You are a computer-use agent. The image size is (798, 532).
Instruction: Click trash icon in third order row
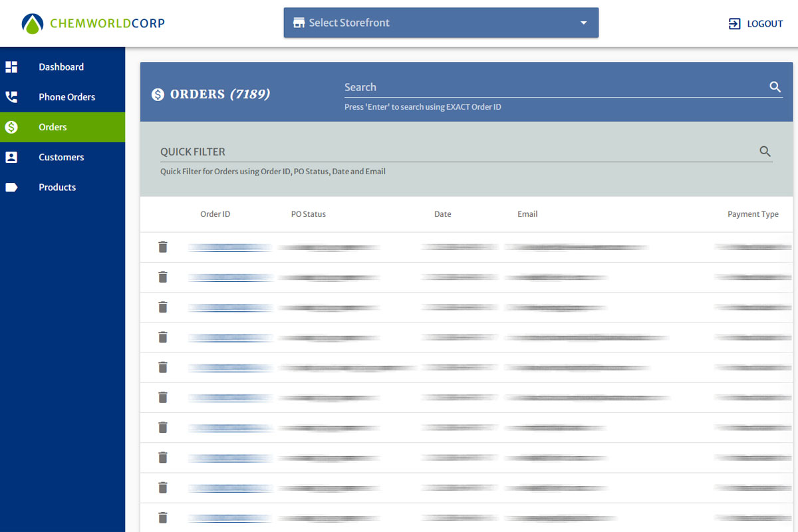(163, 307)
